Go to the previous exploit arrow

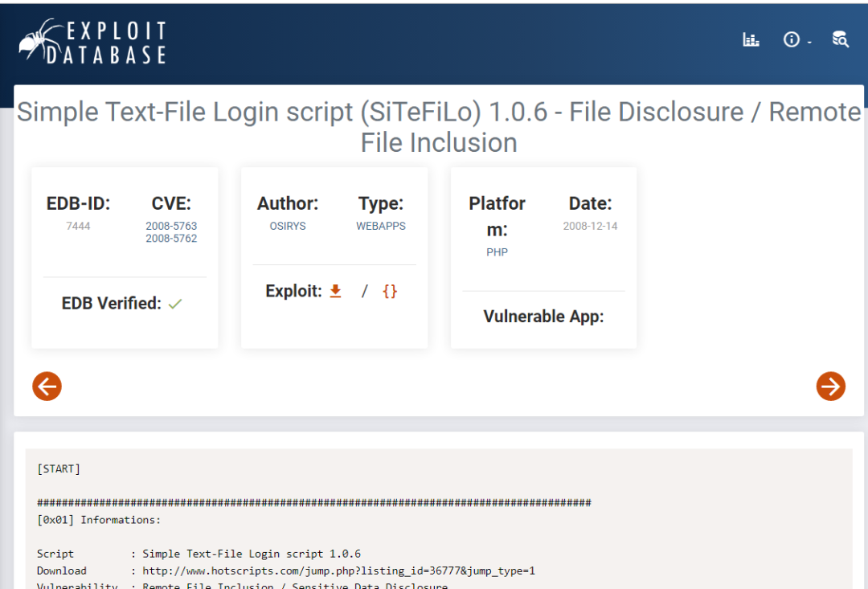(47, 386)
